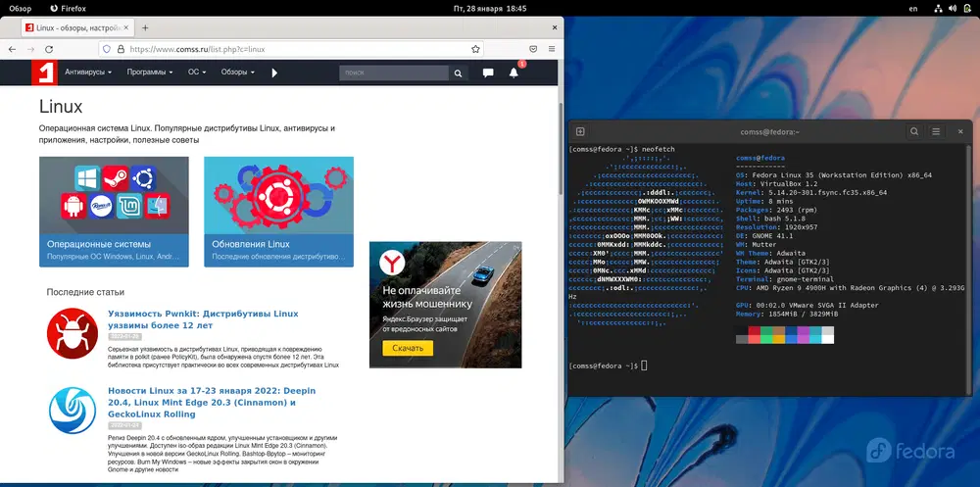Click the power icon in the top bar

(x=967, y=9)
